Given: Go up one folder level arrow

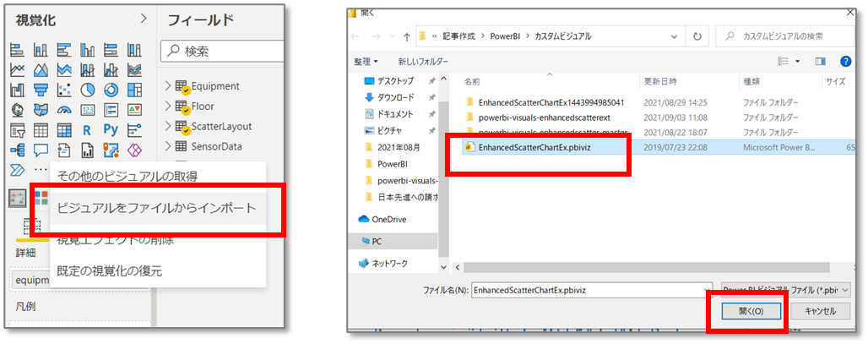Looking at the screenshot, I should pos(407,36).
